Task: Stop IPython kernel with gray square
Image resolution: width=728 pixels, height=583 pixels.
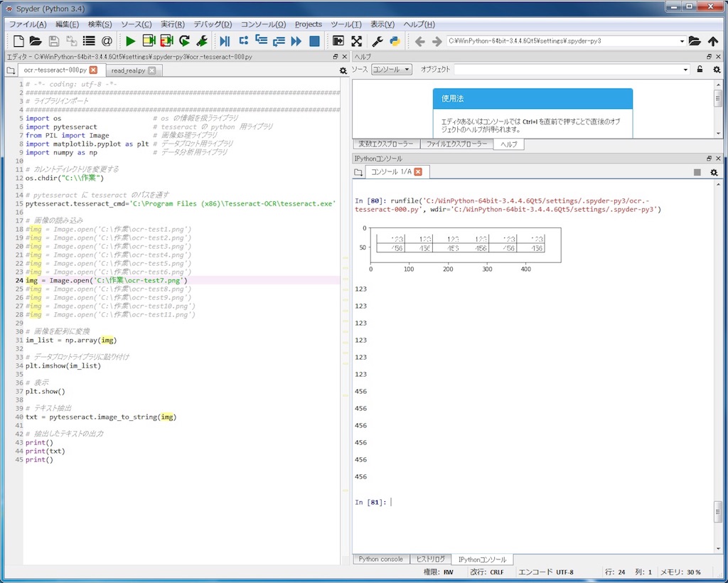Action: [697, 172]
